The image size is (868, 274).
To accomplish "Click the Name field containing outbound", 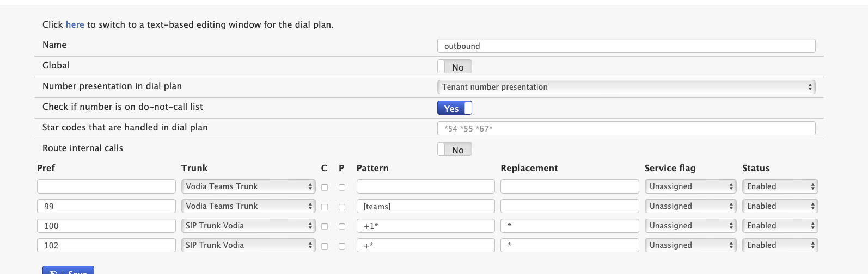I will pos(626,46).
